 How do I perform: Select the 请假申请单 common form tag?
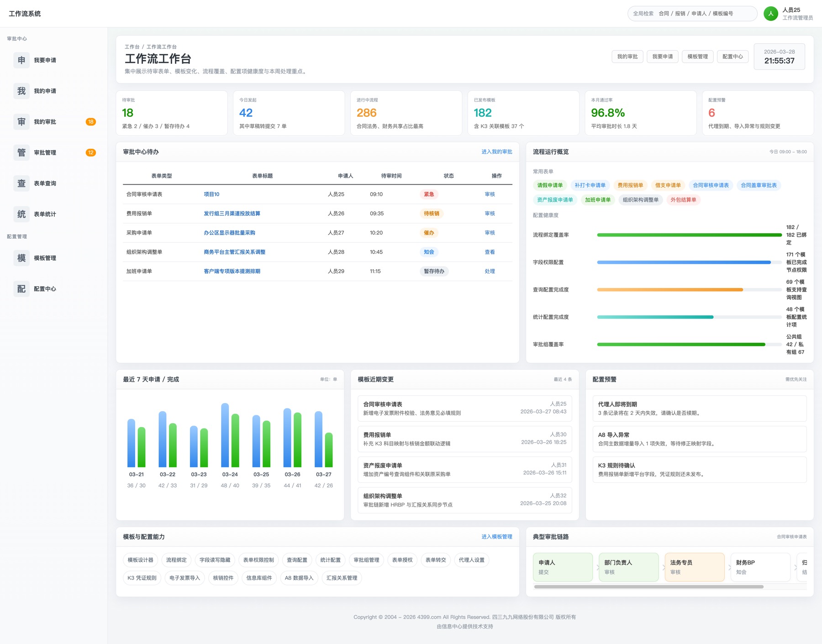(x=549, y=185)
